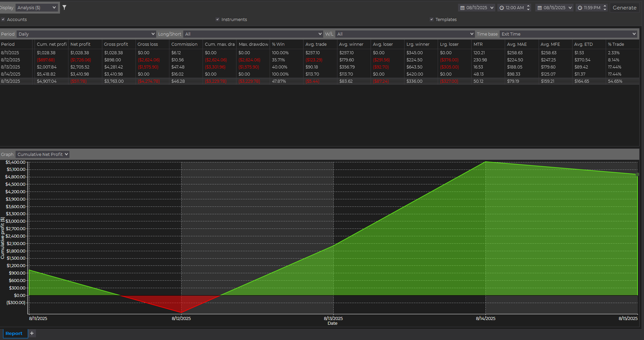Click the clock icon for 11:59 PM
The image size is (644, 340).
(x=580, y=8)
